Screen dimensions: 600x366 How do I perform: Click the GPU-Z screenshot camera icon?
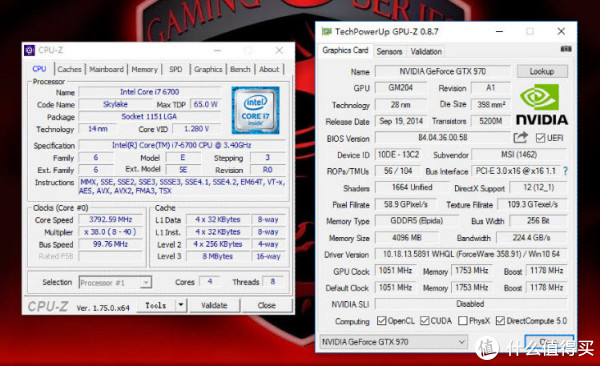click(x=566, y=49)
